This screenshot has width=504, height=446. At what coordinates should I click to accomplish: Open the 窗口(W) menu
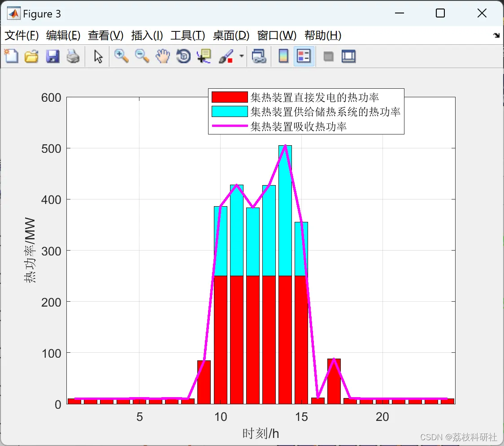coord(277,35)
